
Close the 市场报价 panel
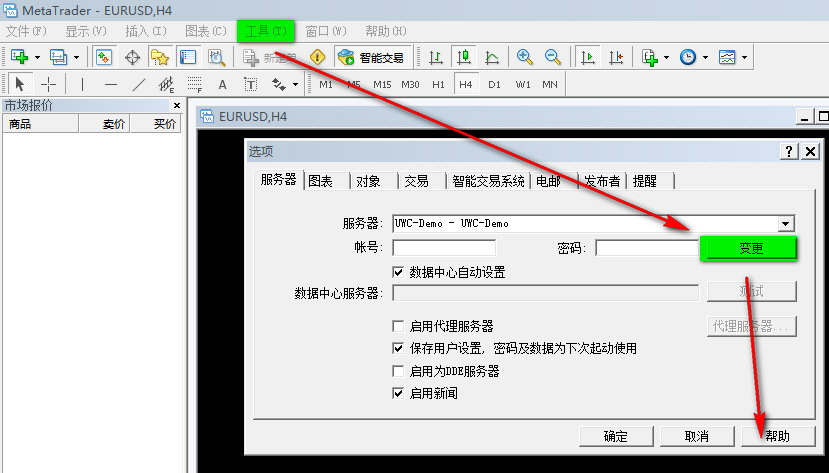[x=177, y=106]
